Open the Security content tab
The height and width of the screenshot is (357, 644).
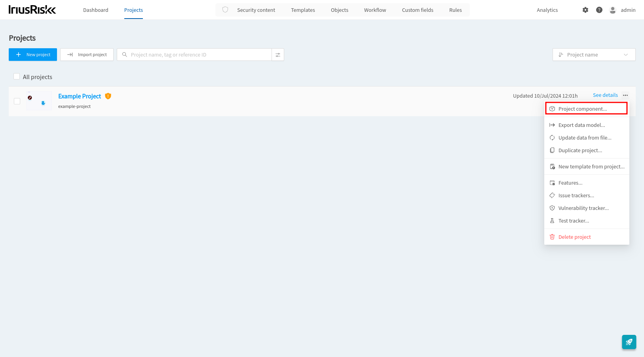[256, 10]
